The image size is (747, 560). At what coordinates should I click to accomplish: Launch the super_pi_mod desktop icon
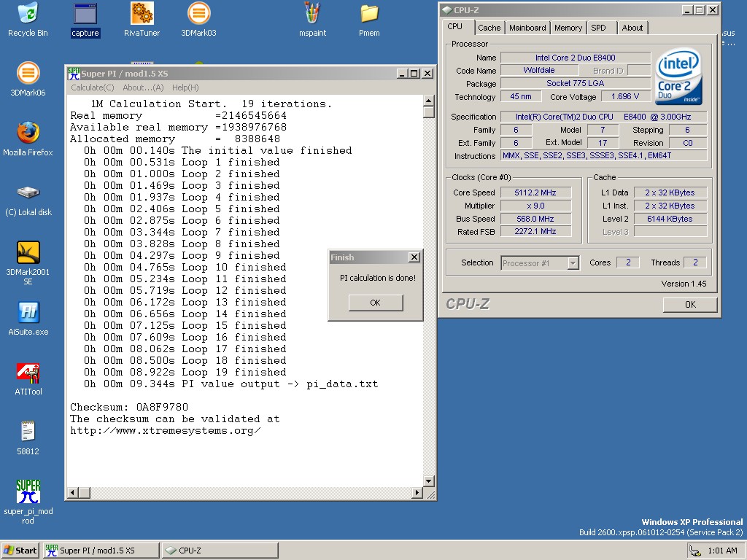coord(28,502)
